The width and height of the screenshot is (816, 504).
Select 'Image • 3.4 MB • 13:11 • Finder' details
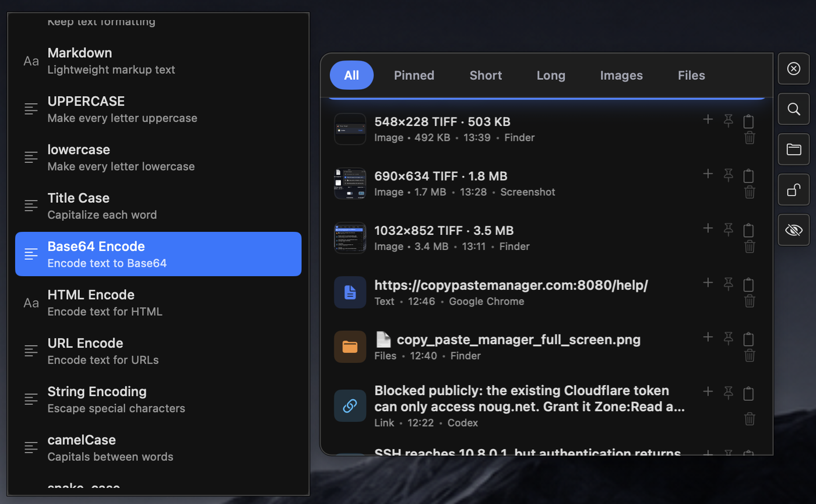coord(452,246)
